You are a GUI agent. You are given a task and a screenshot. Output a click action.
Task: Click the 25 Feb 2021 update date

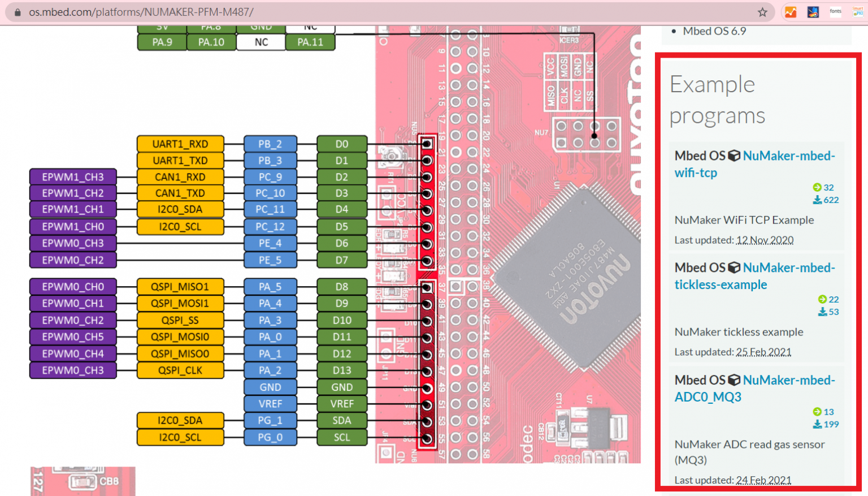click(763, 352)
